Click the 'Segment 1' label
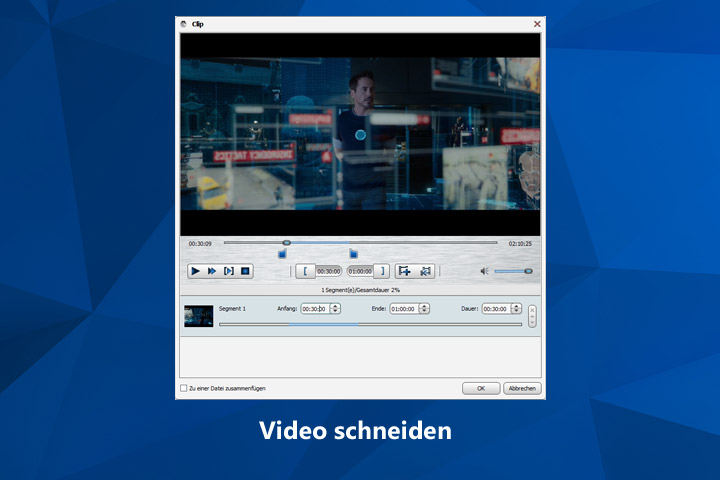The image size is (720, 480). (x=232, y=309)
